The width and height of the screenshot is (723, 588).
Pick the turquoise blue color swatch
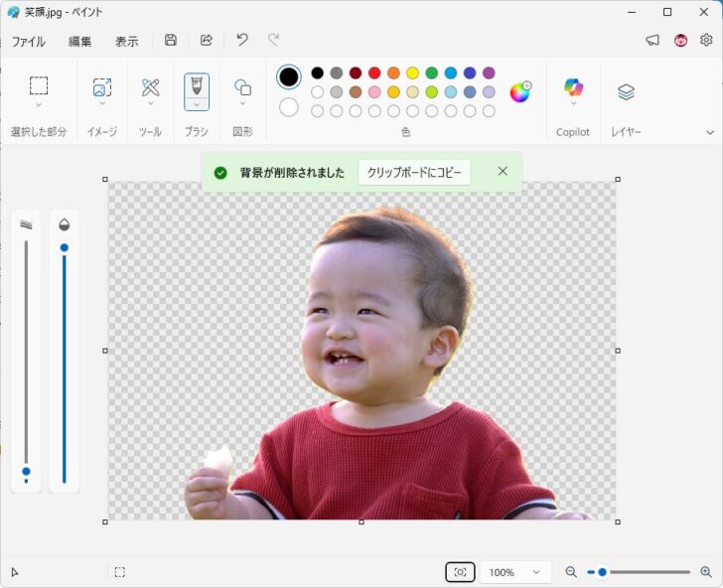[x=451, y=73]
